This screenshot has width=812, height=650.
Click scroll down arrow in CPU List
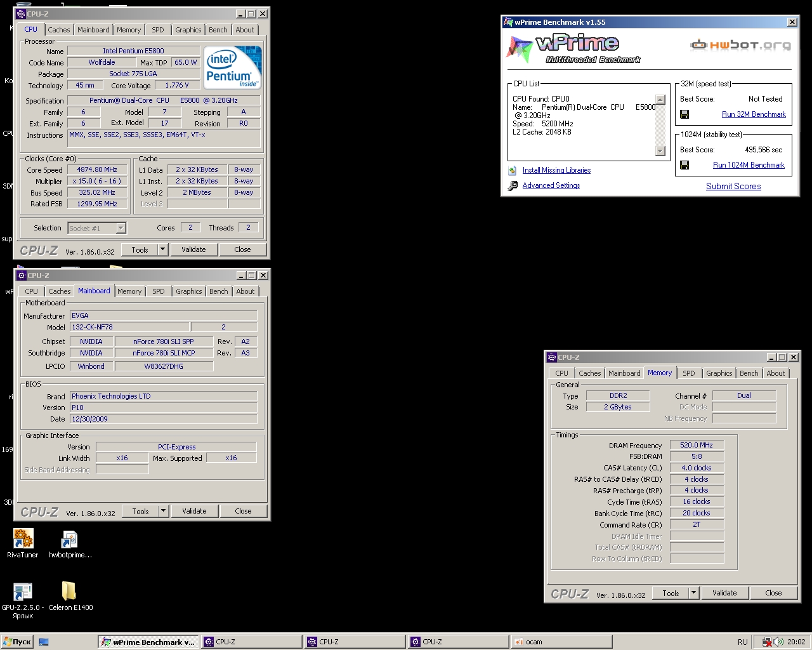660,151
